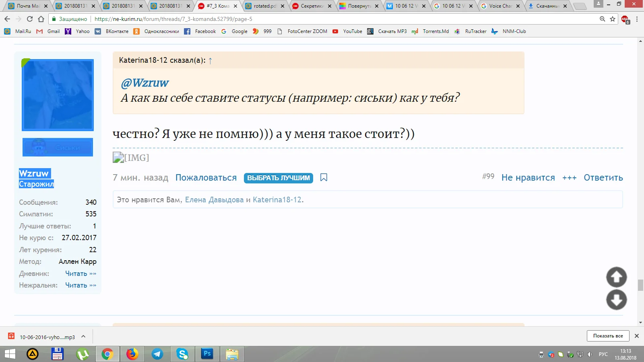This screenshot has width=644, height=362.
Task: Open the ВКонтакте bookmark
Action: [x=111, y=31]
